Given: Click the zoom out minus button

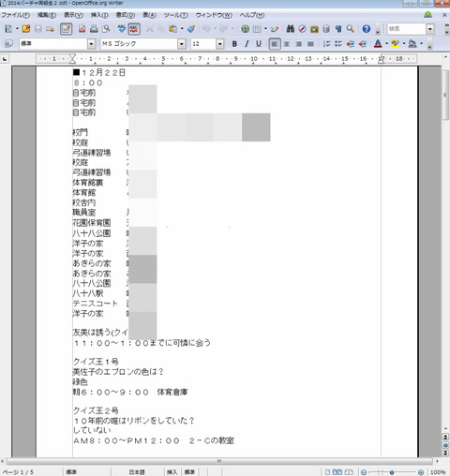Looking at the screenshot, I should tap(364, 472).
